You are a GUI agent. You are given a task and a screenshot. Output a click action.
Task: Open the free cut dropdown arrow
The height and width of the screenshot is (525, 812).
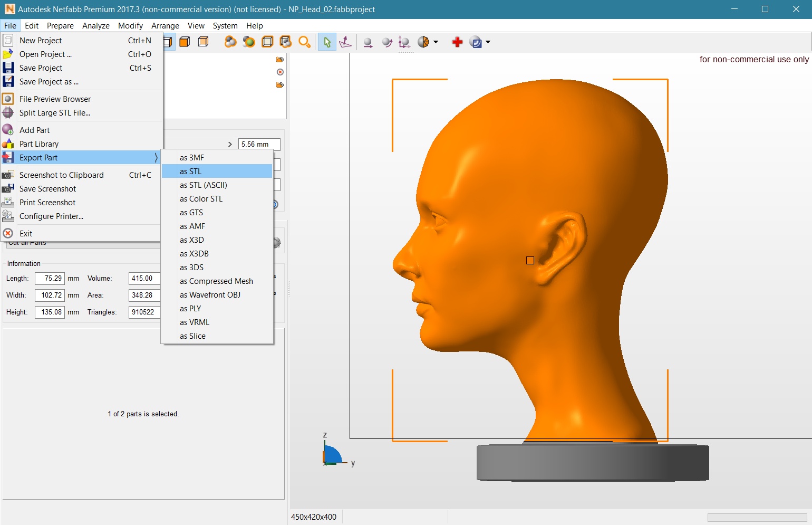[436, 42]
